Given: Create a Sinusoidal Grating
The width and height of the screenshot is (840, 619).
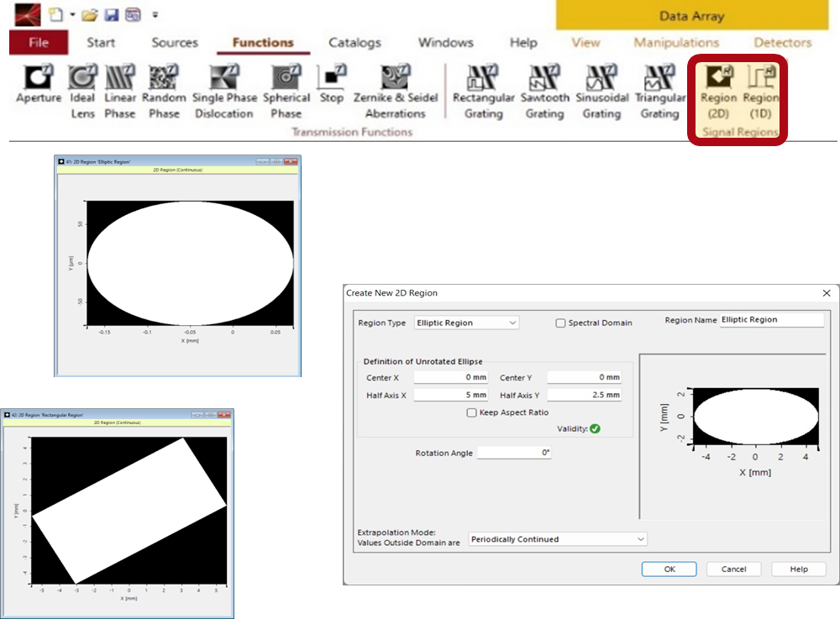Looking at the screenshot, I should tap(601, 91).
